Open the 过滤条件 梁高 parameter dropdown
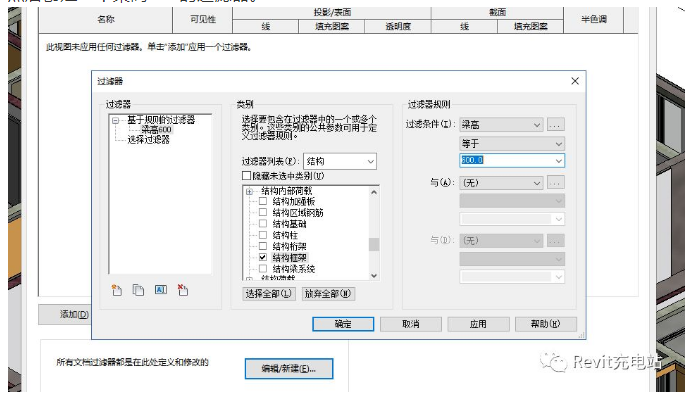Viewport: 692px width, 396px height. pyautogui.click(x=501, y=125)
